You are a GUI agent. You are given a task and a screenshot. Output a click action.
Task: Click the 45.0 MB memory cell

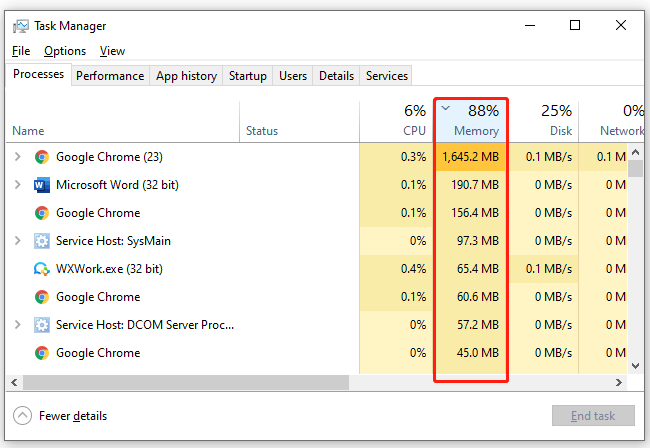pos(471,353)
